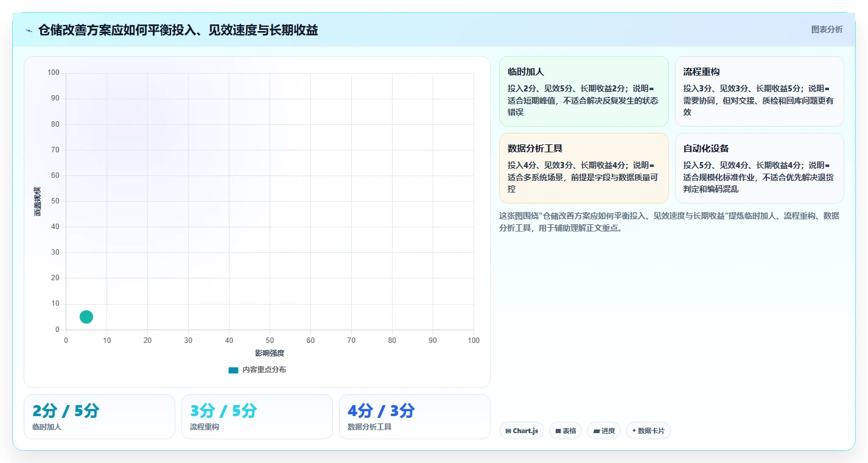Select the 表格 tag chip
This screenshot has width=868, height=463.
click(565, 431)
